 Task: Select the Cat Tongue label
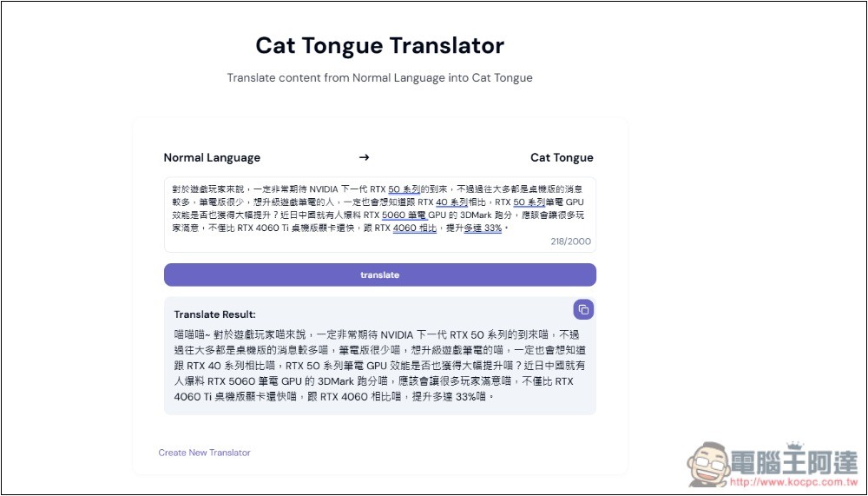point(562,158)
